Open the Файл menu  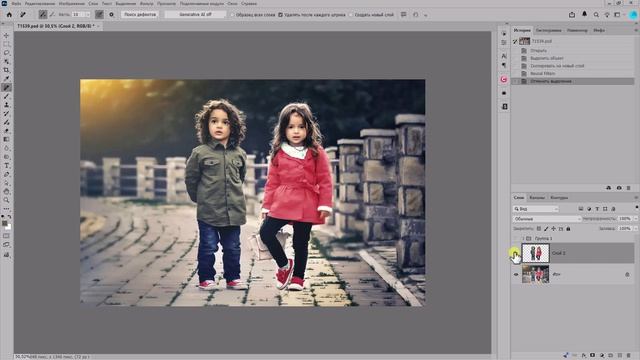16,3
